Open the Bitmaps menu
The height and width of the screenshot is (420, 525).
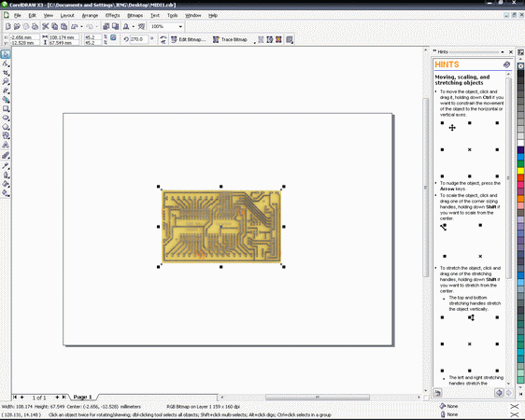pyautogui.click(x=135, y=15)
